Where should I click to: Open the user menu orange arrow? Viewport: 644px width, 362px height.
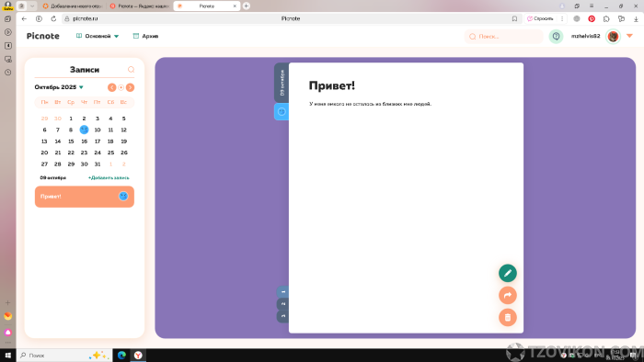[629, 36]
